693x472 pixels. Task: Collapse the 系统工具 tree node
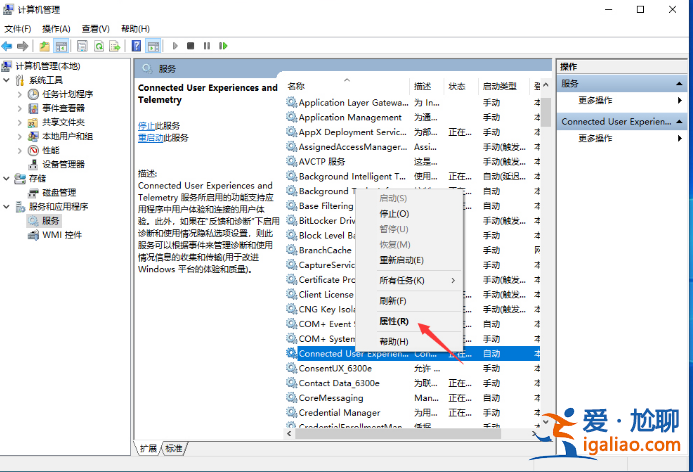7,80
